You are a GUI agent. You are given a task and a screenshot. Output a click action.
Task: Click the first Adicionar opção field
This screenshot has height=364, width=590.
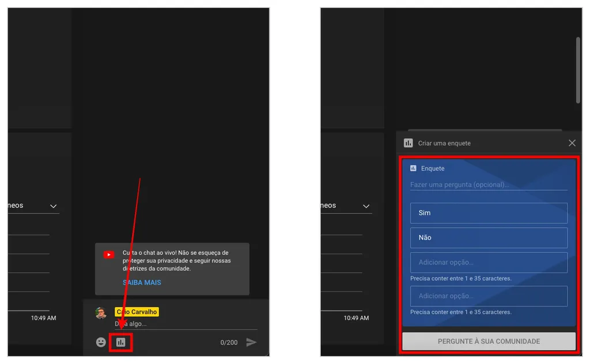coord(489,263)
